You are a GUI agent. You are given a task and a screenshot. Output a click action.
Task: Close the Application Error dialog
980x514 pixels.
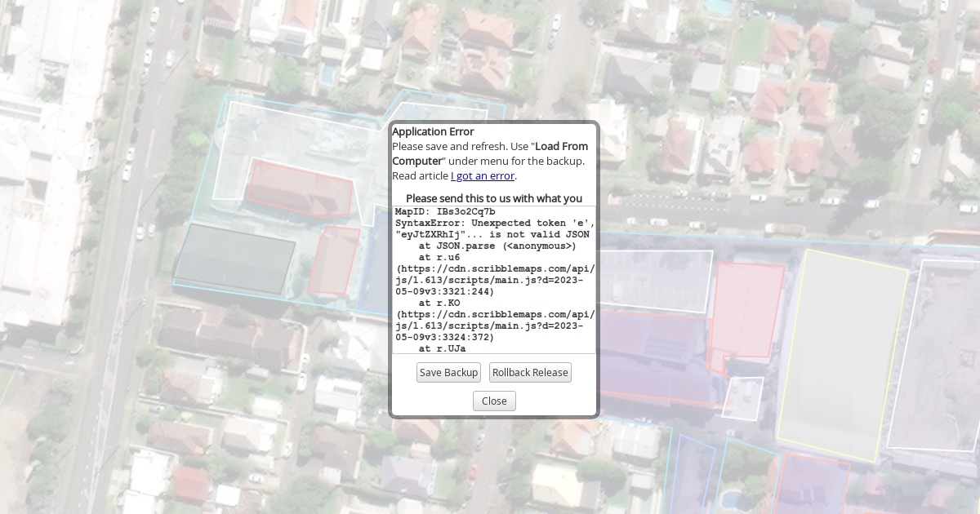(494, 401)
